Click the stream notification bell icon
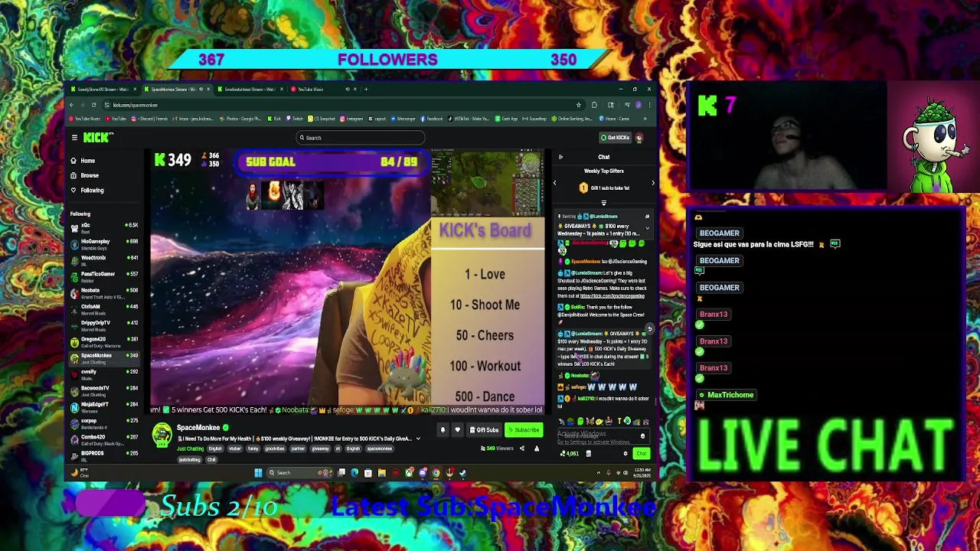Viewport: 980px width, 551px height. [x=443, y=430]
